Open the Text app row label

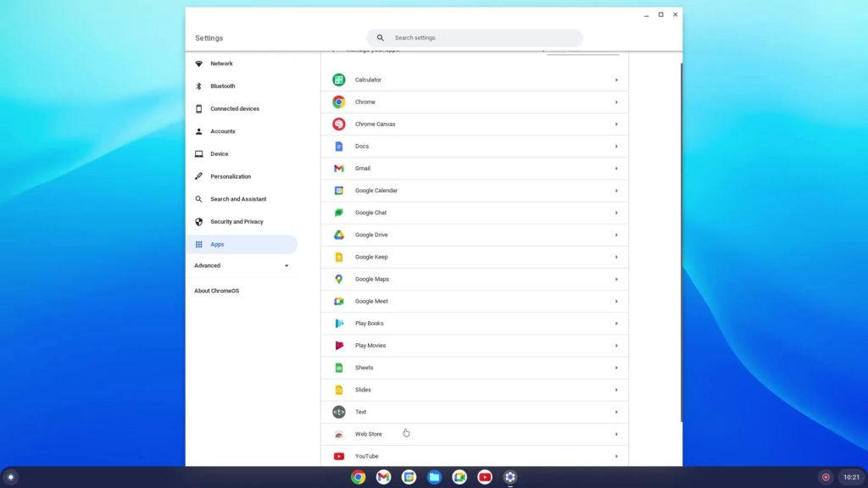(x=361, y=412)
